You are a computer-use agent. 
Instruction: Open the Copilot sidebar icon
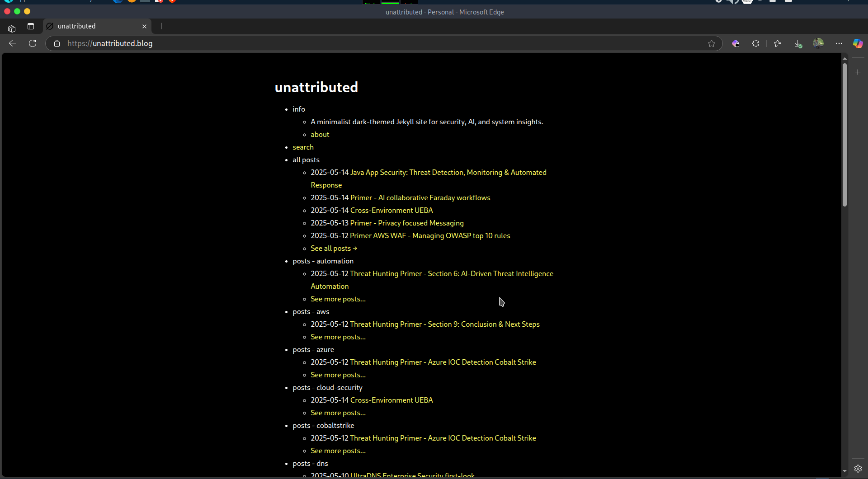(858, 43)
